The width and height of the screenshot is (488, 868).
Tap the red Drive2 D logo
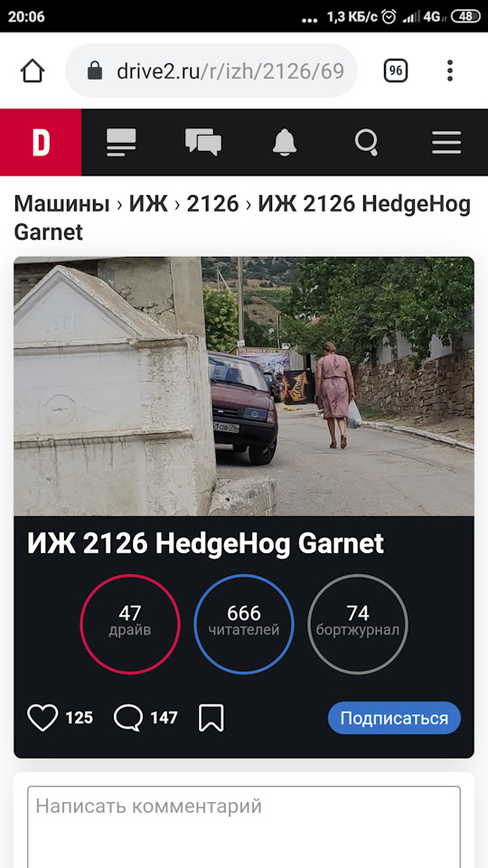41,142
